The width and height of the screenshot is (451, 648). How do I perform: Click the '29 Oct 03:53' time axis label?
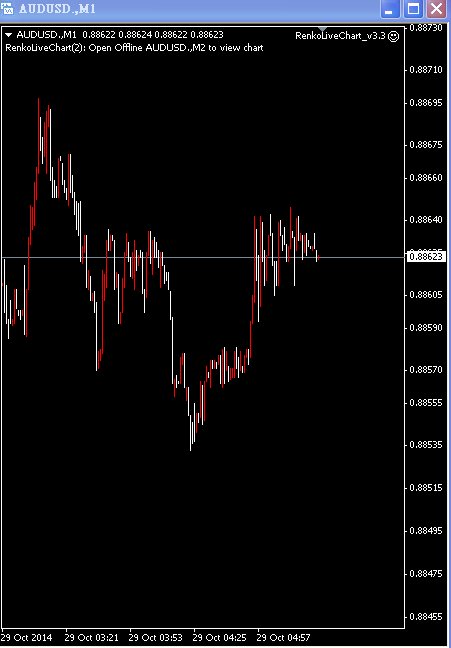(156, 638)
